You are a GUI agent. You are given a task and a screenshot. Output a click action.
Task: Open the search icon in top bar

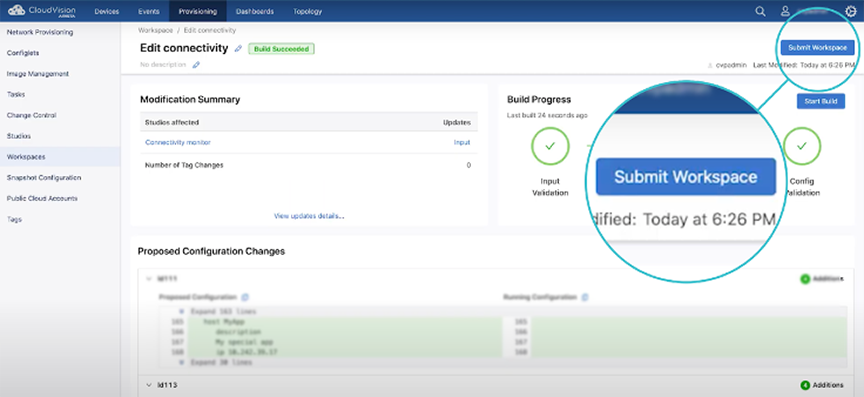pyautogui.click(x=760, y=11)
